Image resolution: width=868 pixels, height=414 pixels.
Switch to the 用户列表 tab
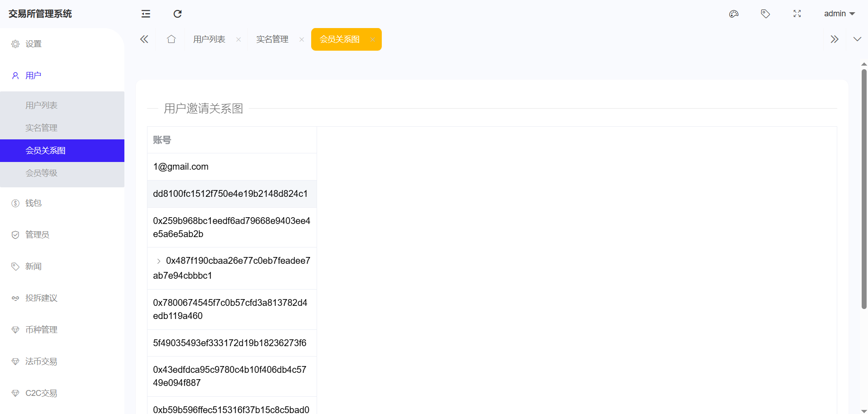coord(209,39)
